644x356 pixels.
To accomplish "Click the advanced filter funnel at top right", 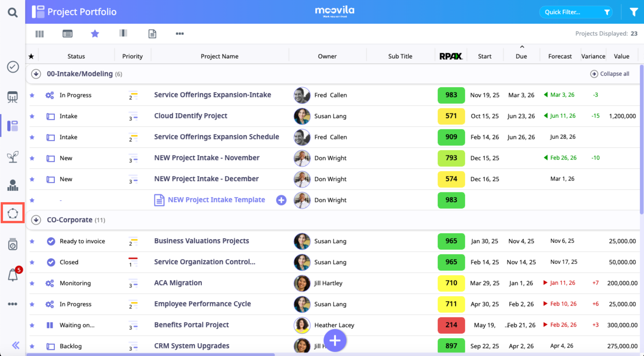I will [634, 12].
